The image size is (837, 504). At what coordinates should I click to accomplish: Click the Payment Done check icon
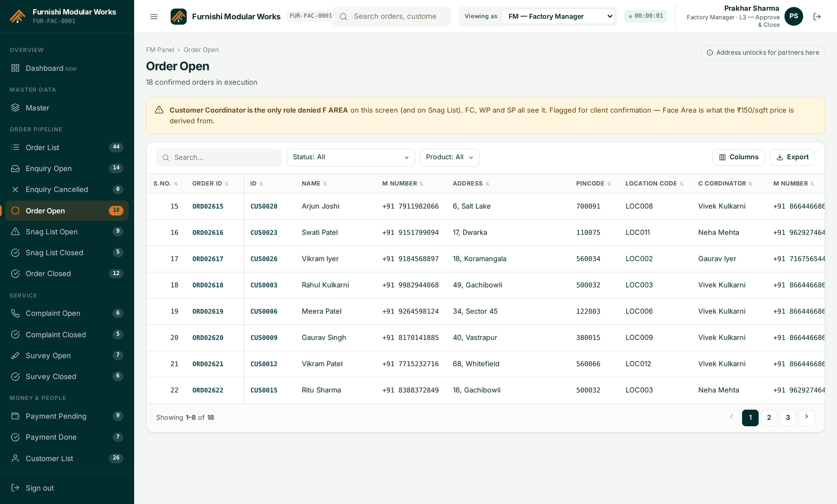(x=16, y=437)
